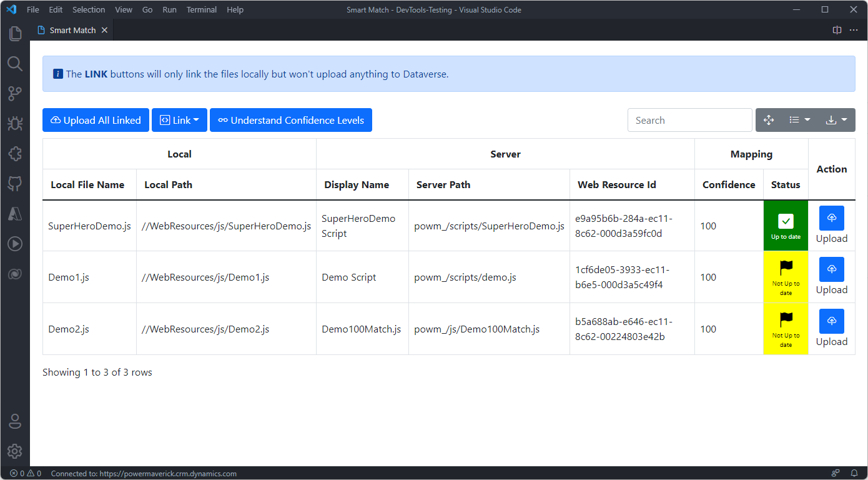Open Manage settings gear
This screenshot has width=868, height=480.
click(15, 451)
